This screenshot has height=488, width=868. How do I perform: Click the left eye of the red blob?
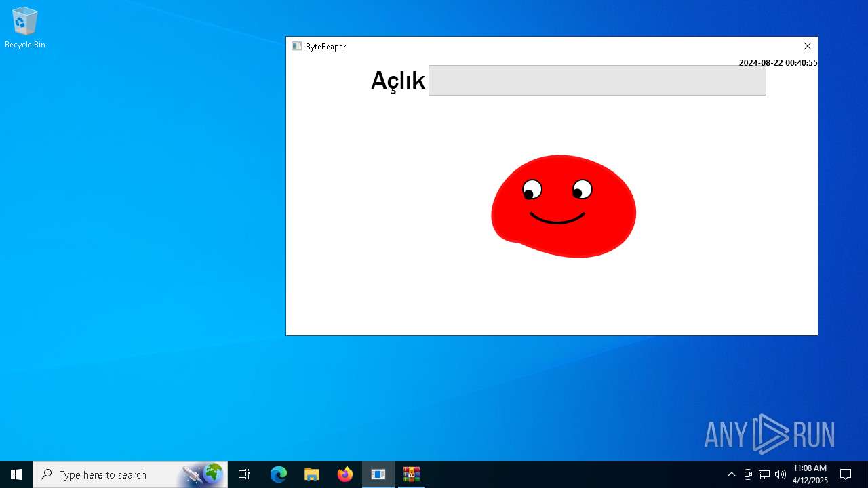coord(532,189)
